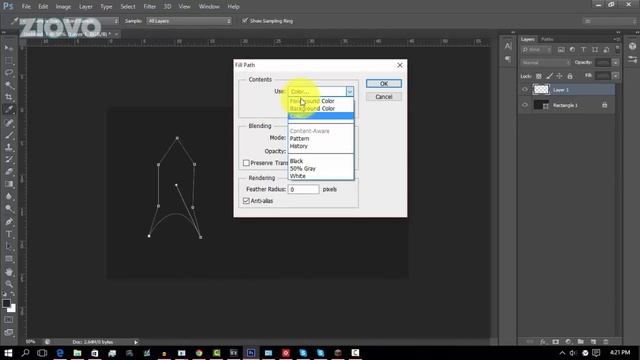The height and width of the screenshot is (360, 640).
Task: Open Photoshop from the Windows taskbar
Action: [251, 353]
